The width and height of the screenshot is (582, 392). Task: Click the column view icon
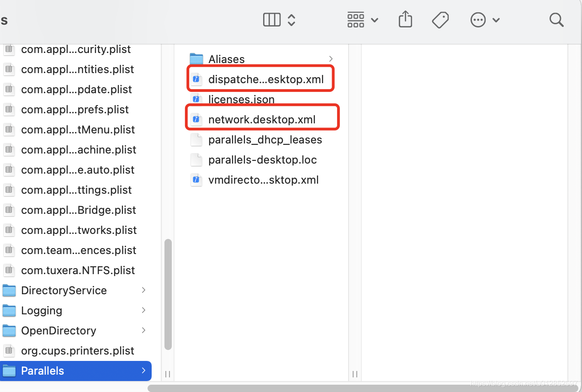(x=271, y=20)
